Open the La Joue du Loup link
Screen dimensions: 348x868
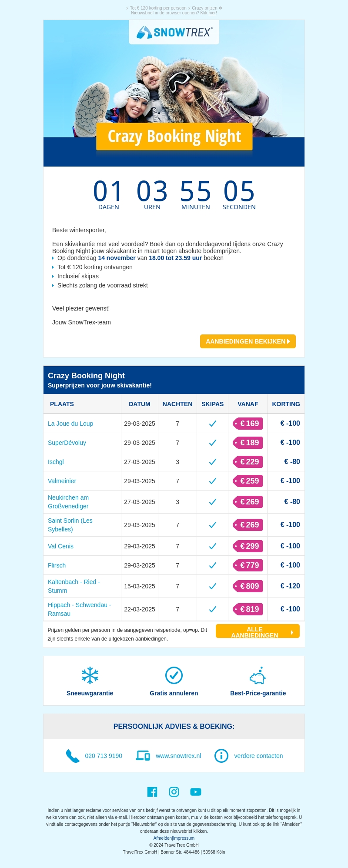70,424
